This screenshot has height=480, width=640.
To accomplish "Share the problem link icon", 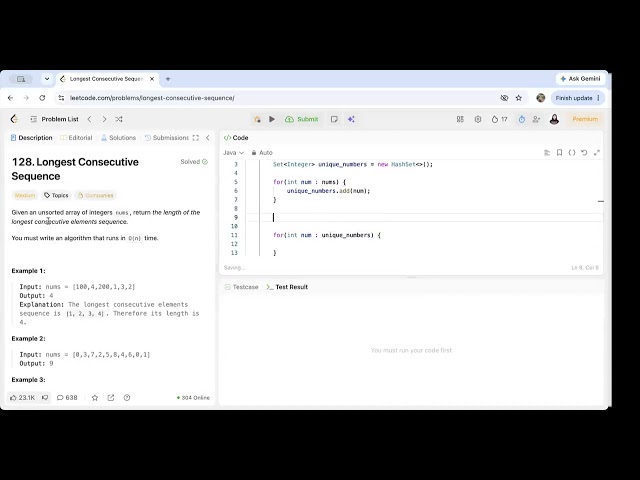I will click(x=111, y=398).
